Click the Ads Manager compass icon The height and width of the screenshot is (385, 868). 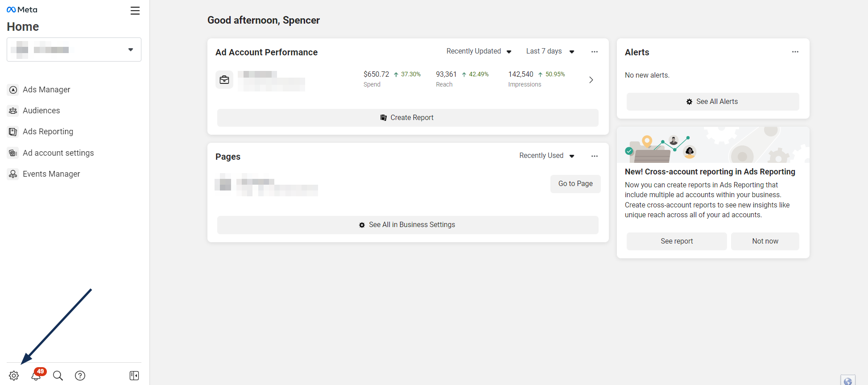tap(13, 90)
